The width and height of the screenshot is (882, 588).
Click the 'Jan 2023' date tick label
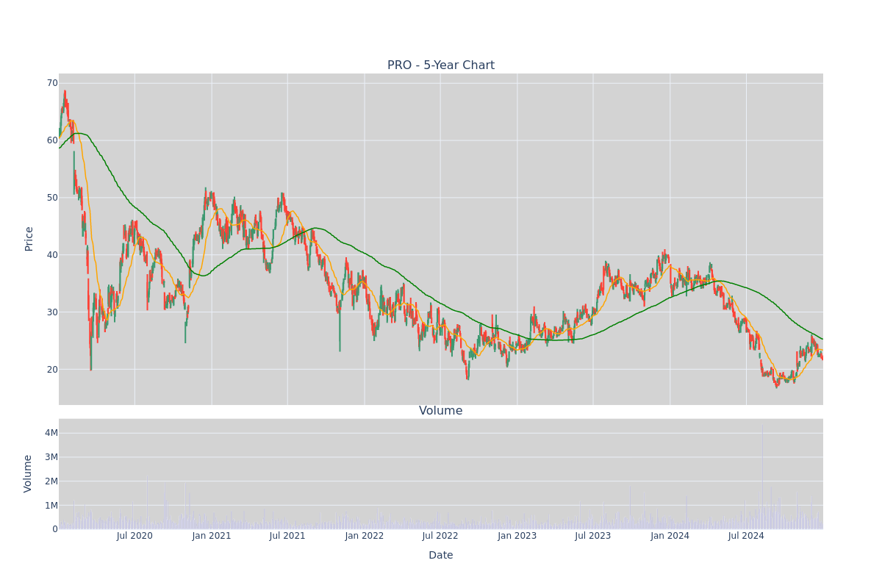(x=517, y=536)
